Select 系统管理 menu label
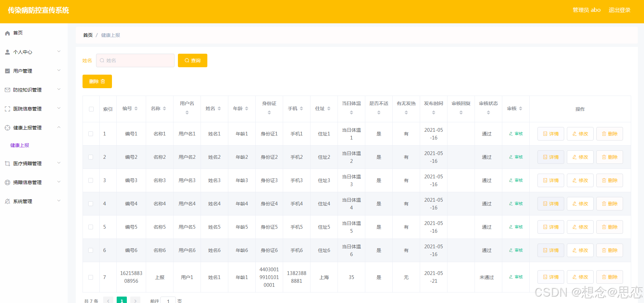 (23, 201)
